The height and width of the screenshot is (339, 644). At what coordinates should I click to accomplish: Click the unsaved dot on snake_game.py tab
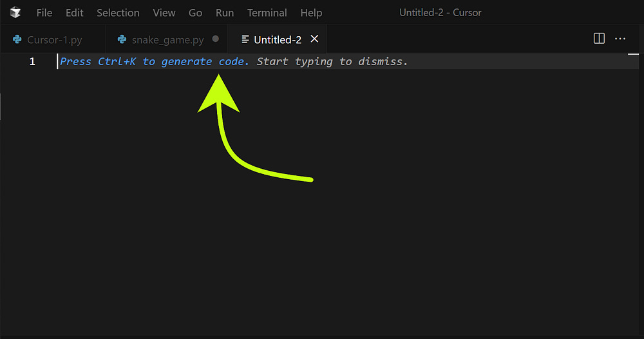coord(216,39)
